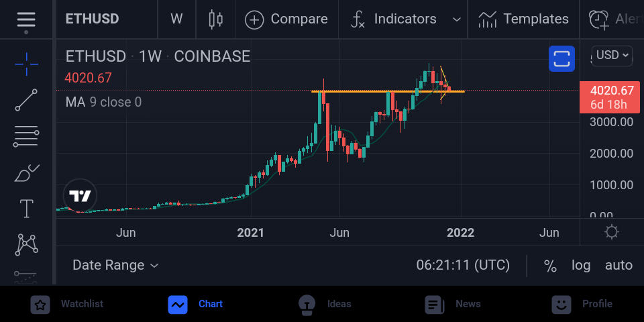Screen dimensions: 644x322
Task: Open chart settings gear icon
Action: 612,232
